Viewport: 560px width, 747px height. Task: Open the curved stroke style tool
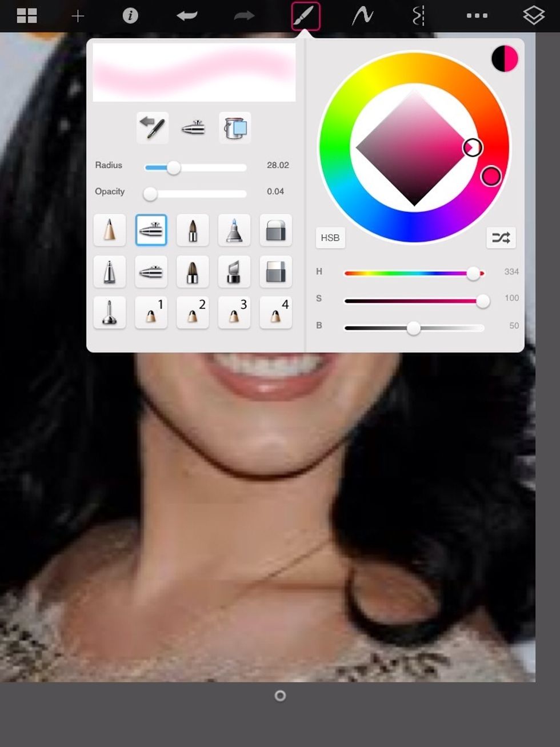[x=362, y=15]
